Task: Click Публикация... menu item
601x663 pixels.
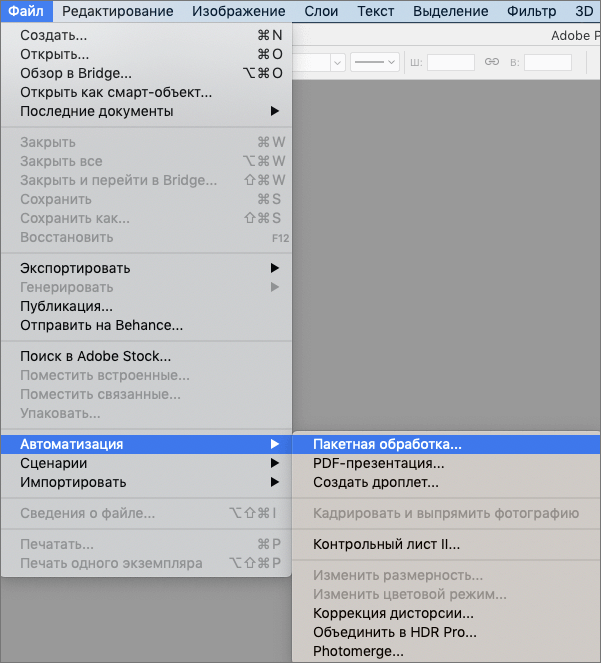Action: pyautogui.click(x=146, y=306)
